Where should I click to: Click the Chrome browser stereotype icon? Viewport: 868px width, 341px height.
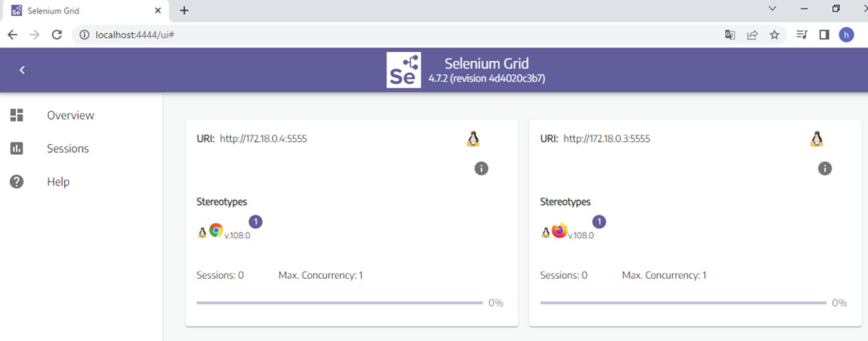pyautogui.click(x=216, y=231)
